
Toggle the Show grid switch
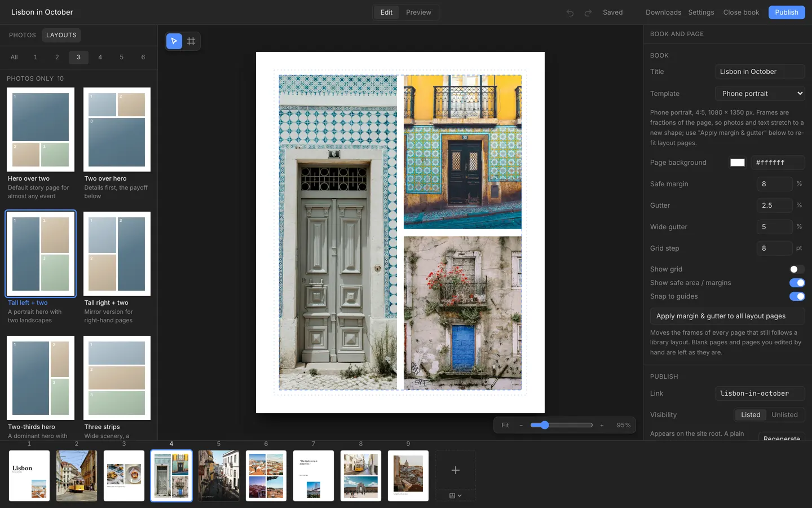tap(797, 269)
